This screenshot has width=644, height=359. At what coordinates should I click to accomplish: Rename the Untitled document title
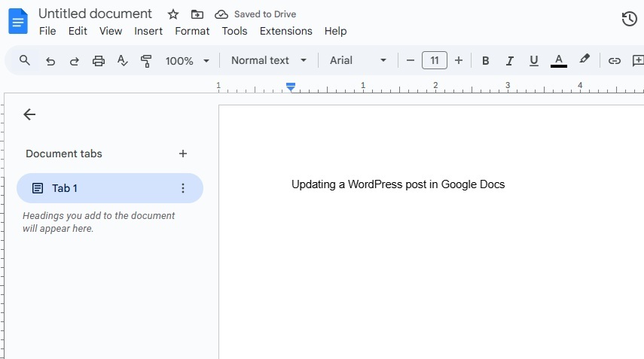(x=96, y=14)
